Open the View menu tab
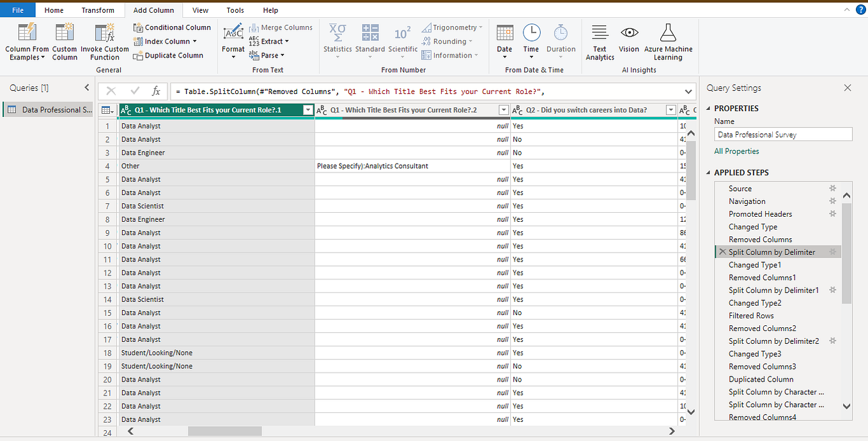Viewport: 868px width, 441px height. (x=200, y=10)
